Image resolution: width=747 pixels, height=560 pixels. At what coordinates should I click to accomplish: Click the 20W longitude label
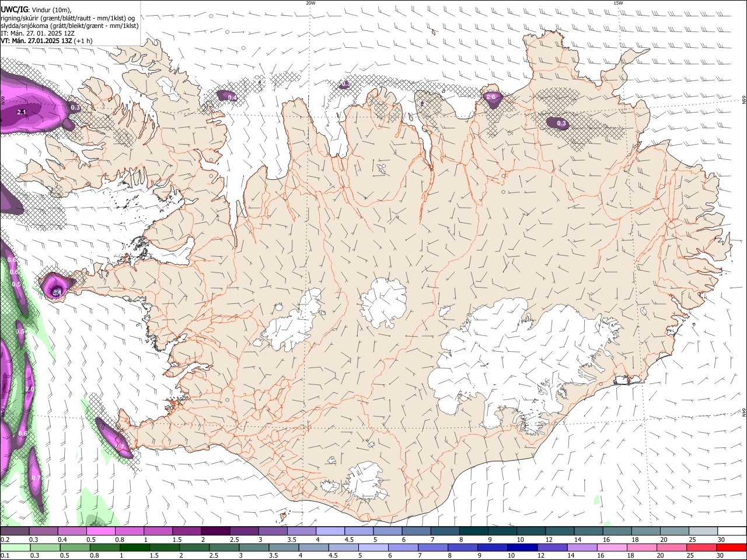point(310,3)
